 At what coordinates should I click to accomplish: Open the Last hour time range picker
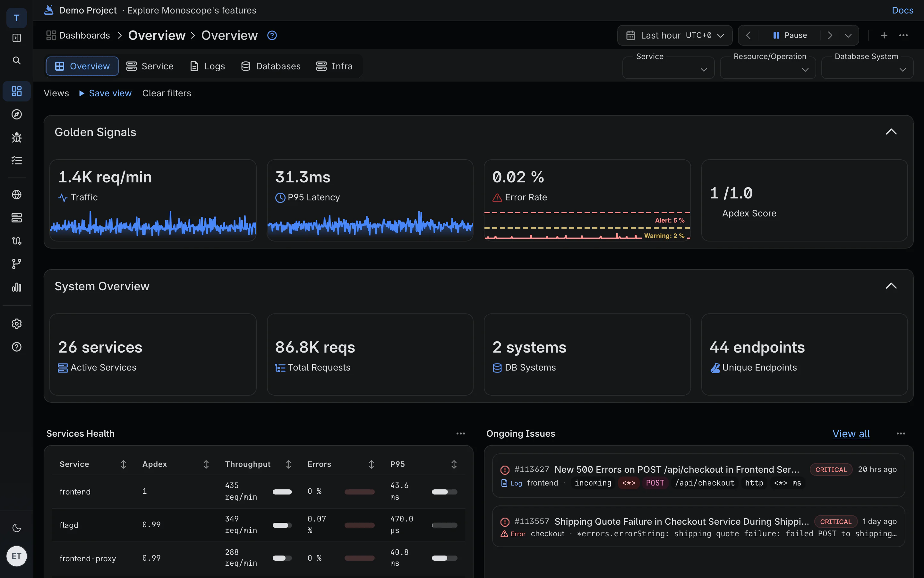(675, 35)
